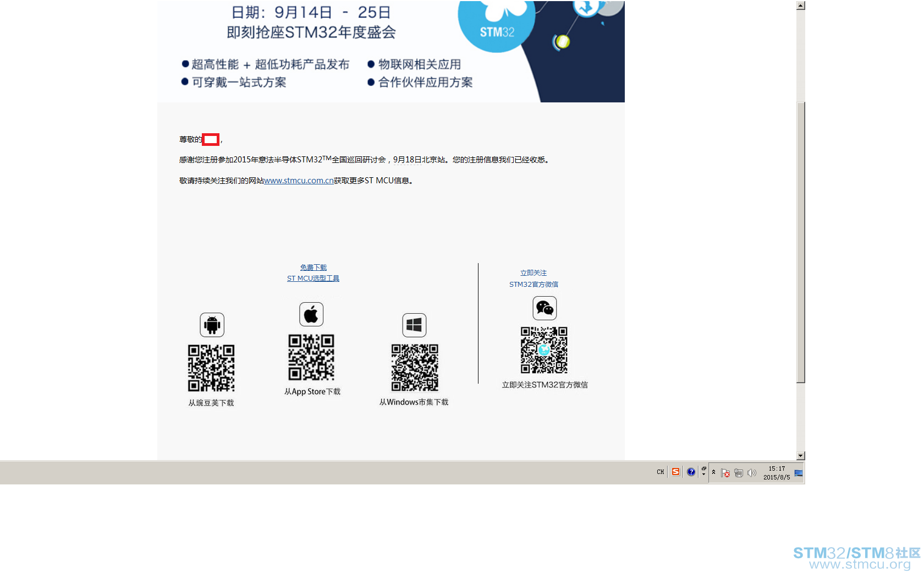Click the 从App Store下载 caption
Image resolution: width=924 pixels, height=578 pixels.
tap(312, 391)
